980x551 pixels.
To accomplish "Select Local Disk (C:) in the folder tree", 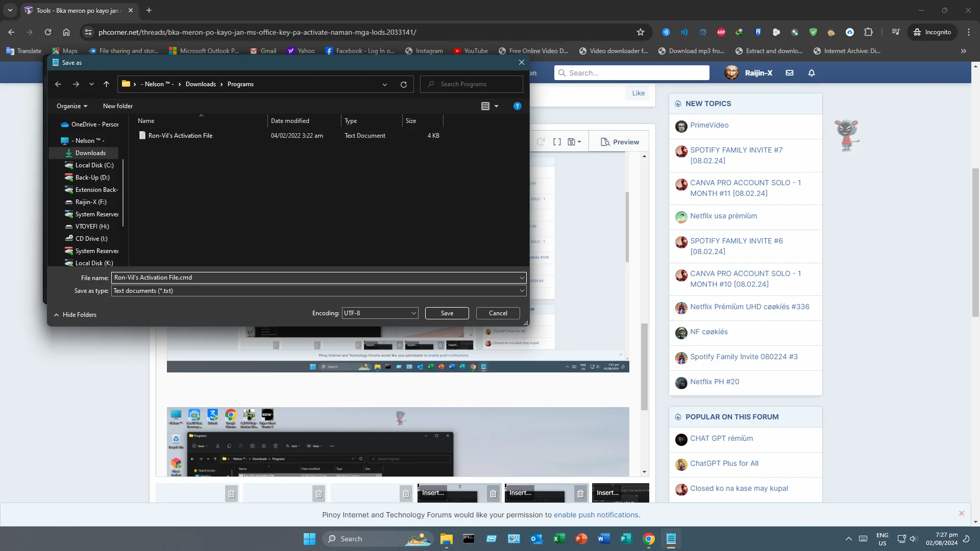I will click(94, 165).
